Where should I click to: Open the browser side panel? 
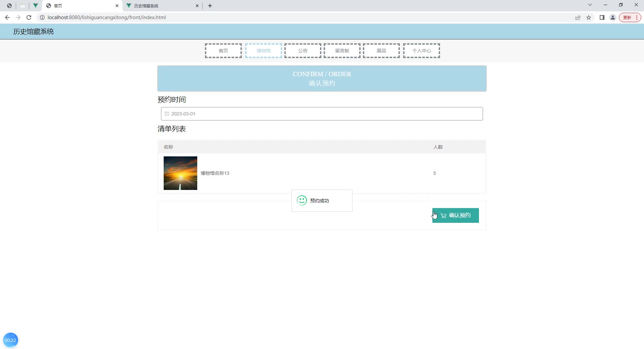tap(602, 17)
